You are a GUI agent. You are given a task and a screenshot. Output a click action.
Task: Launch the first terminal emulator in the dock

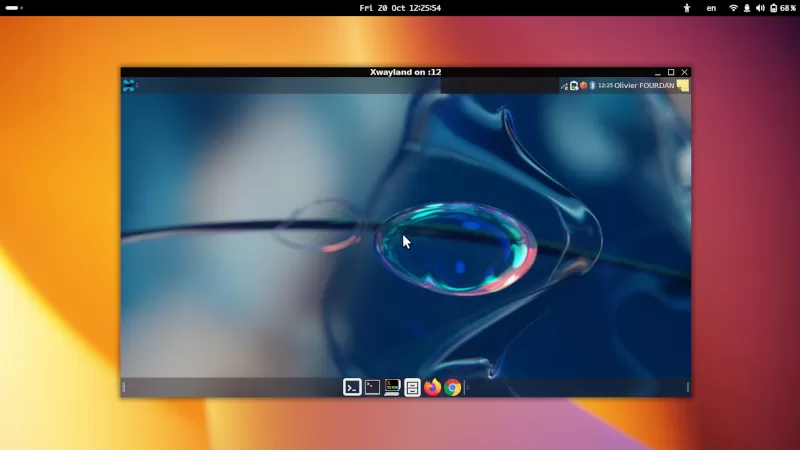pos(352,387)
